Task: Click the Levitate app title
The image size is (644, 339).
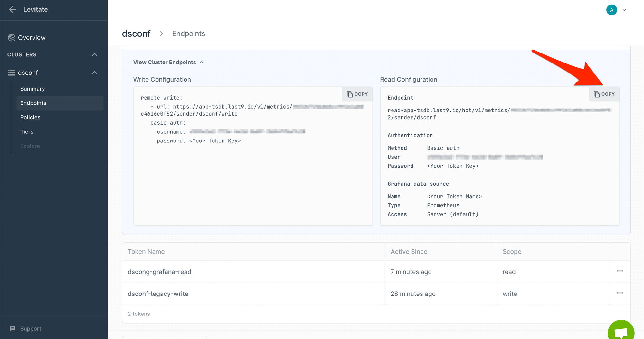Action: (35, 10)
